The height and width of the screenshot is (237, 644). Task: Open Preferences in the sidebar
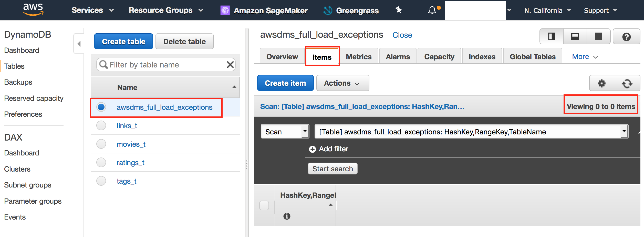pos(23,114)
